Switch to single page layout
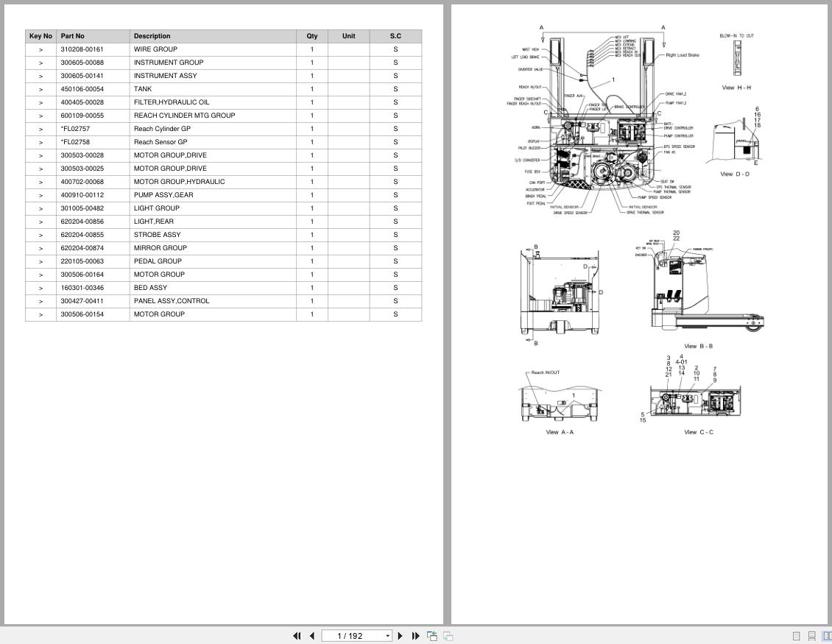Image resolution: width=832 pixels, height=644 pixels. coord(797,636)
